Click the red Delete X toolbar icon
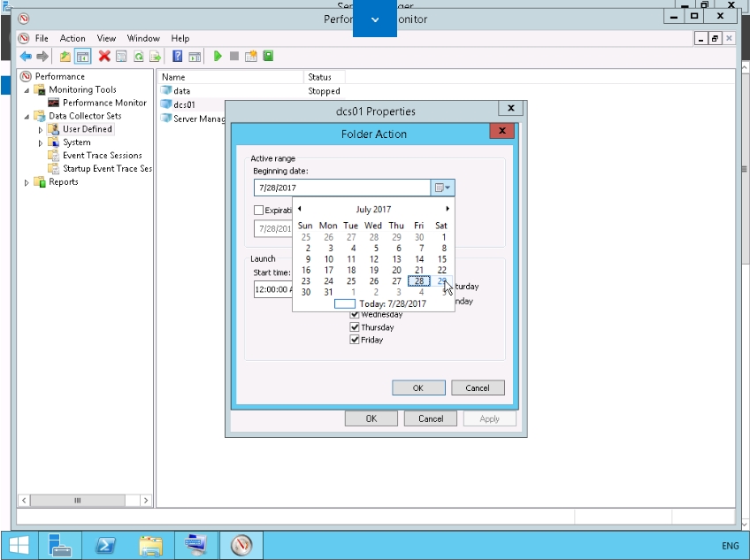The width and height of the screenshot is (750, 560). click(104, 57)
